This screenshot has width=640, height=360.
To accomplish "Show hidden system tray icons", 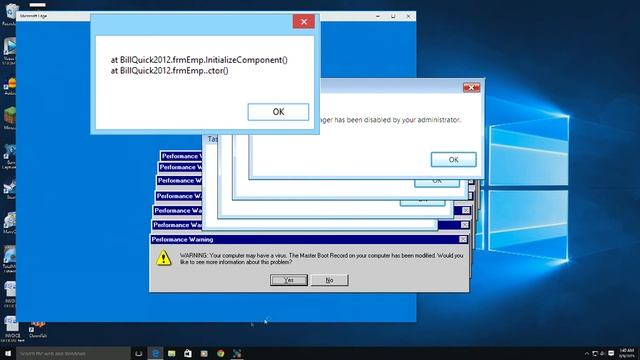I will tap(587, 353).
